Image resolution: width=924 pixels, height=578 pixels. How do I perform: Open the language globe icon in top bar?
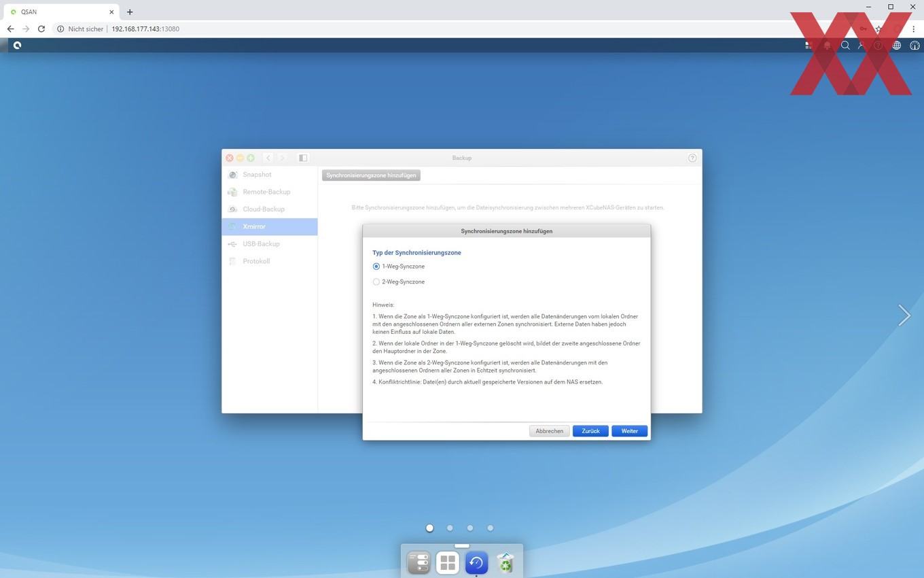(x=897, y=46)
